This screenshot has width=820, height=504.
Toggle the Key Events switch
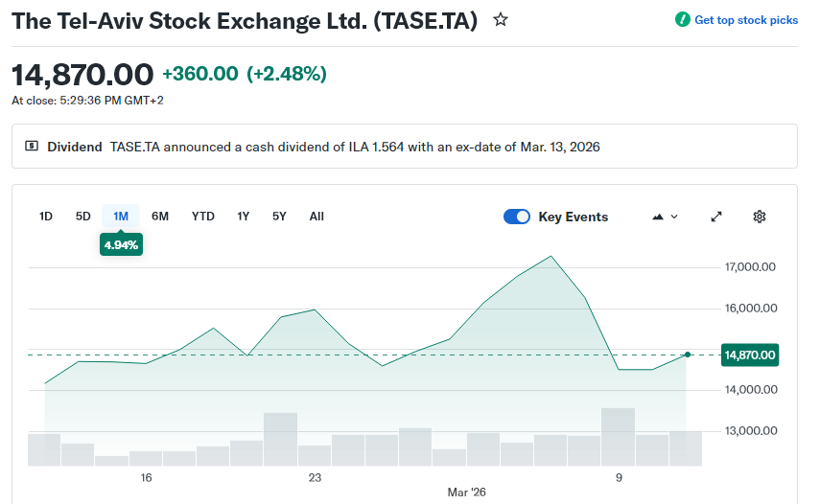coord(517,217)
